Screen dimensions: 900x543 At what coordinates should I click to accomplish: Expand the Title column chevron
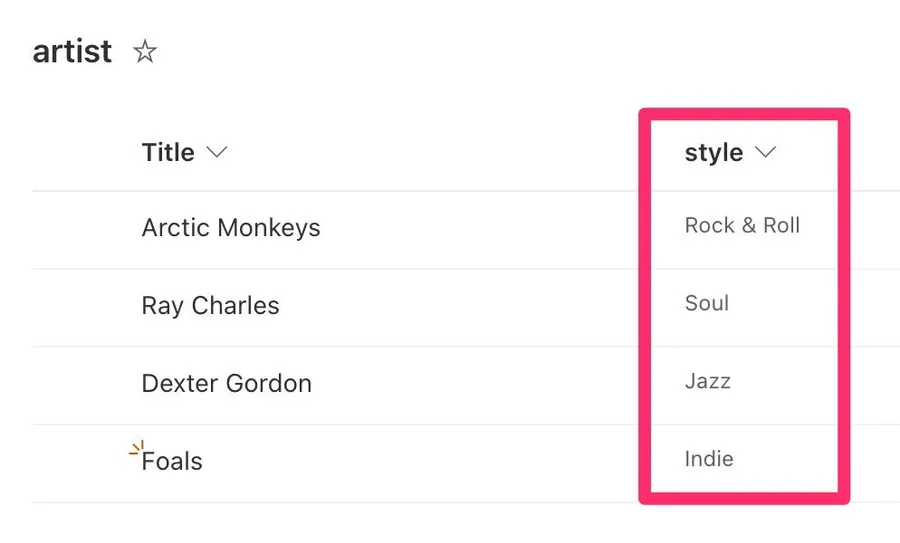coord(216,152)
